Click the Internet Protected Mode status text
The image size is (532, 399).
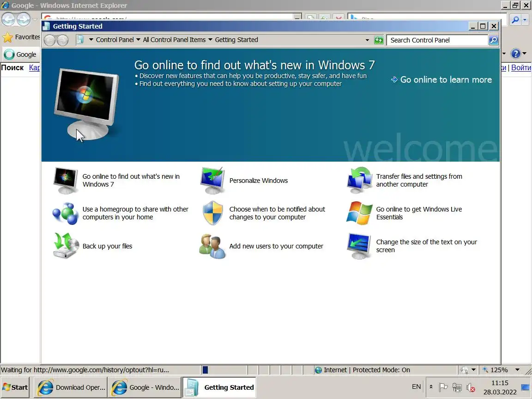[x=367, y=370]
